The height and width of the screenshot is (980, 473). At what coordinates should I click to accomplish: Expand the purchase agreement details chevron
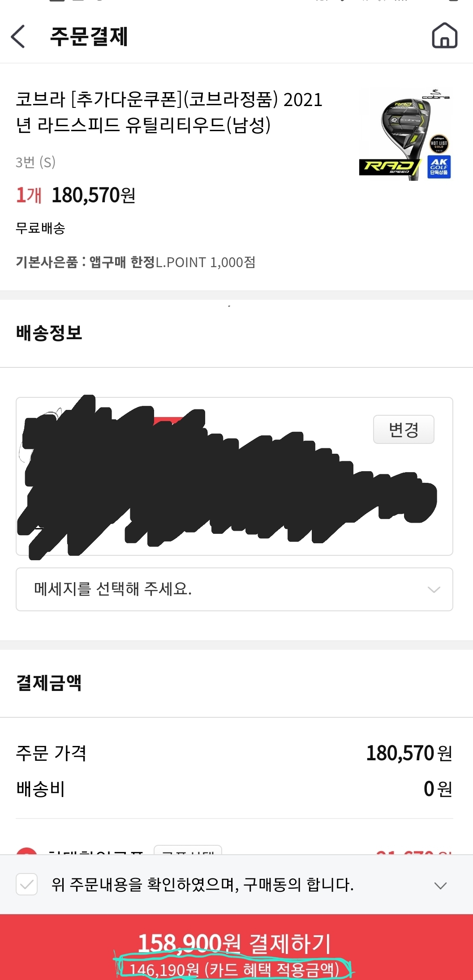click(x=440, y=886)
